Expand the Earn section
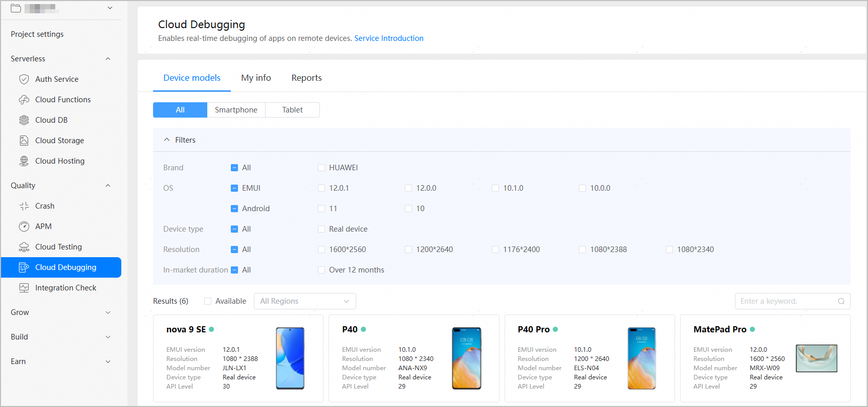Image resolution: width=868 pixels, height=407 pixels. [108, 361]
